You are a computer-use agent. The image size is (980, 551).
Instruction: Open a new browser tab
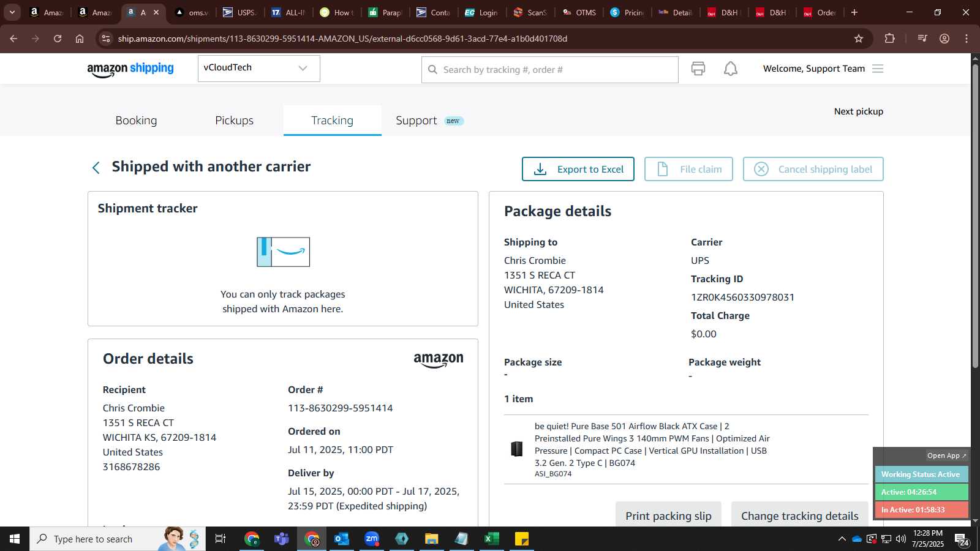pos(854,12)
